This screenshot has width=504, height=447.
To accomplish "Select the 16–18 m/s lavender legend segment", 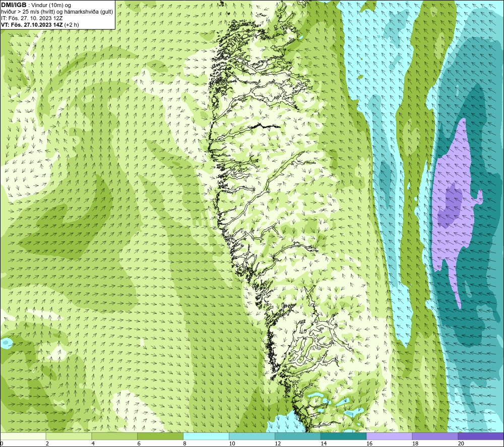I will (389, 436).
